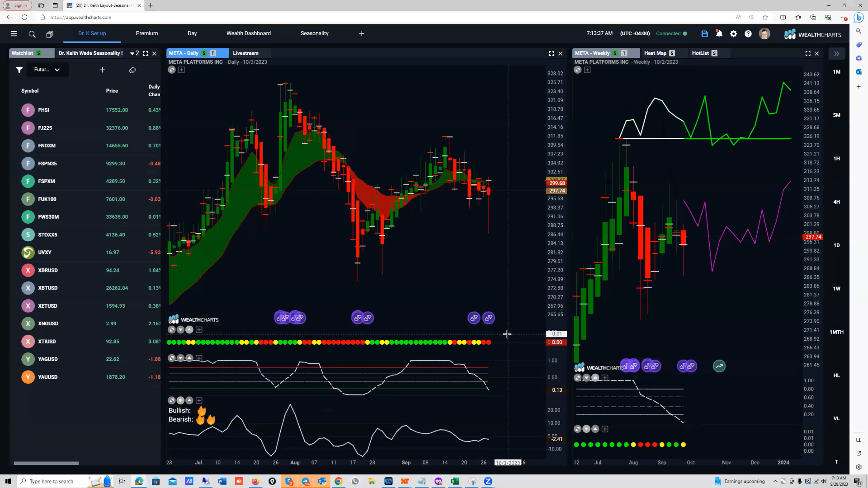Open the settings gear in top bar
This screenshot has height=488, width=868.
pyautogui.click(x=734, y=34)
